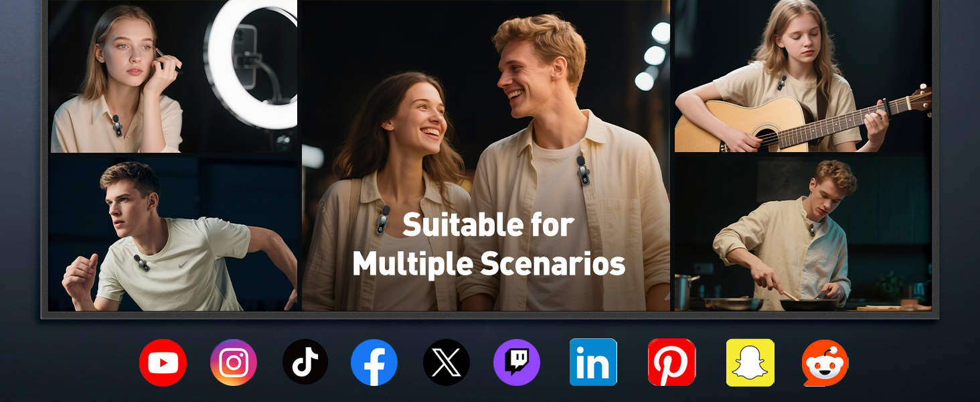The width and height of the screenshot is (980, 402).
Task: Click the Facebook logo icon
Action: [x=374, y=362]
